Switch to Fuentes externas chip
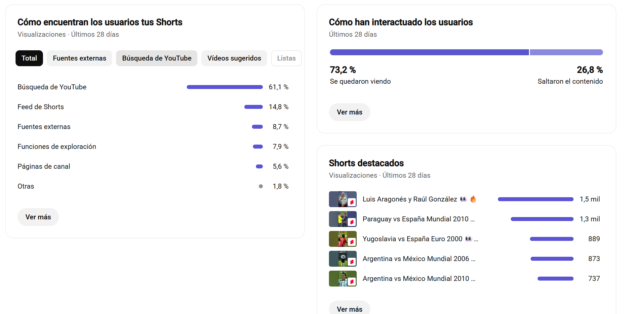The height and width of the screenshot is (314, 644). (79, 58)
